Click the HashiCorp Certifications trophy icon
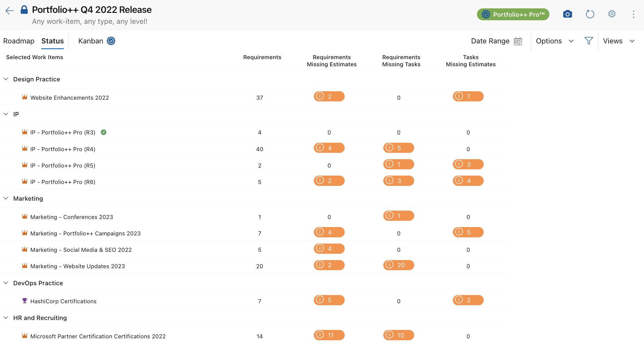Image resolution: width=644 pixels, height=347 pixels. coord(24,301)
